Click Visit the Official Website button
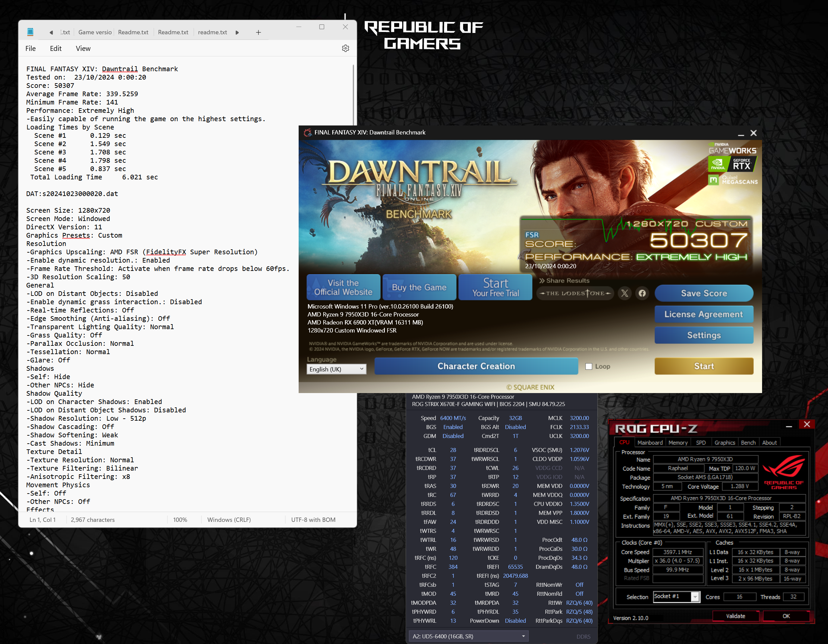The image size is (828, 644). coord(343,287)
